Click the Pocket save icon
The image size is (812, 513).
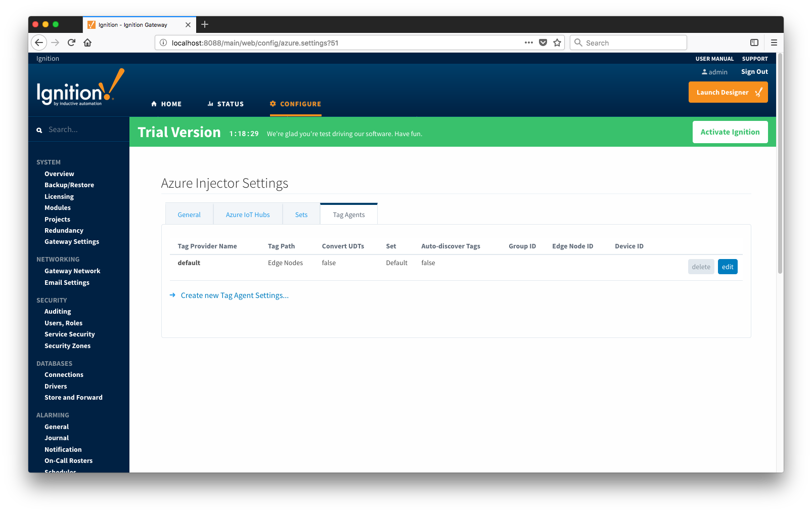(x=543, y=42)
